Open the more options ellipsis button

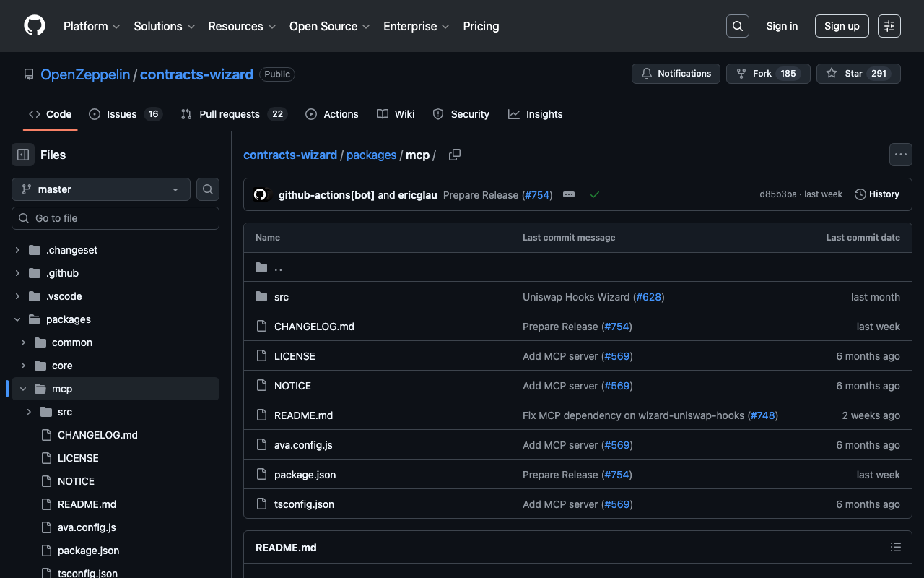pyautogui.click(x=900, y=155)
